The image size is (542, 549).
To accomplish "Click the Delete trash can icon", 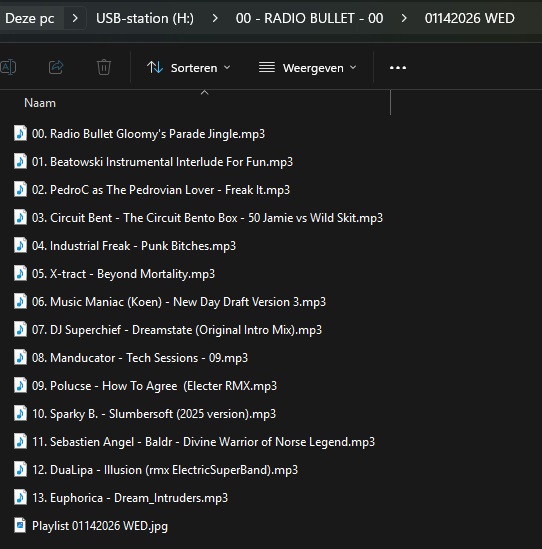I will (104, 67).
